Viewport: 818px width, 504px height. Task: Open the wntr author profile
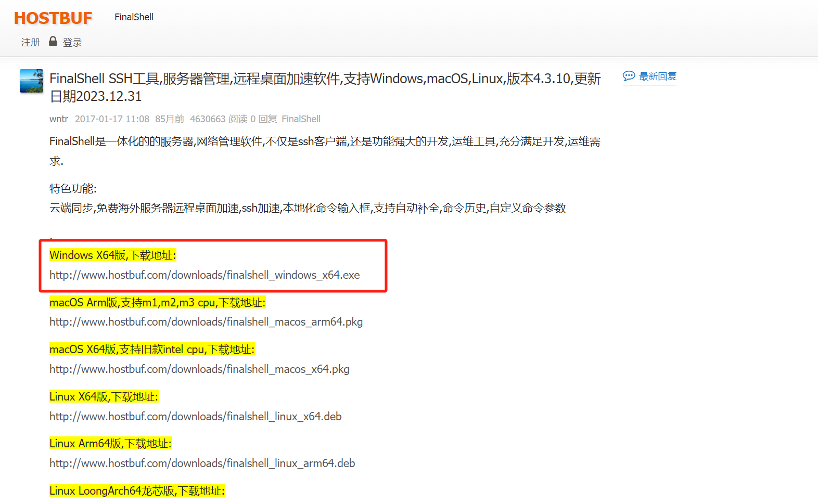[x=59, y=119]
